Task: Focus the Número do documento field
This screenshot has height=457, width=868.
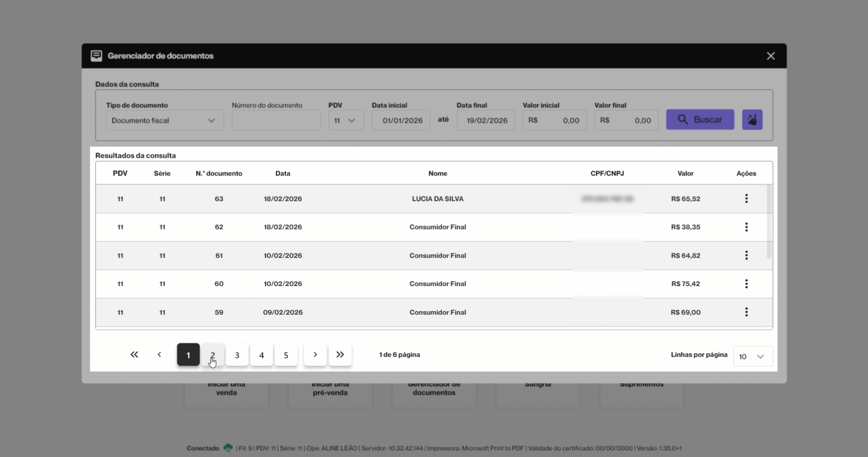Action: point(276,121)
